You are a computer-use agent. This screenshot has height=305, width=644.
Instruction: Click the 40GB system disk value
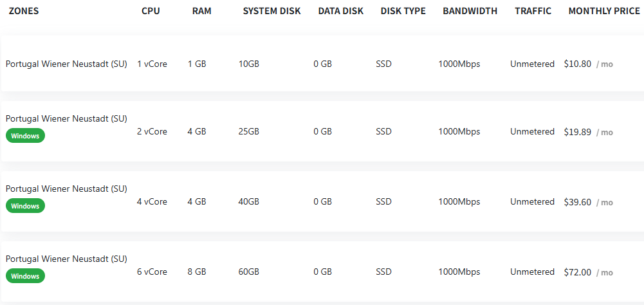(249, 202)
